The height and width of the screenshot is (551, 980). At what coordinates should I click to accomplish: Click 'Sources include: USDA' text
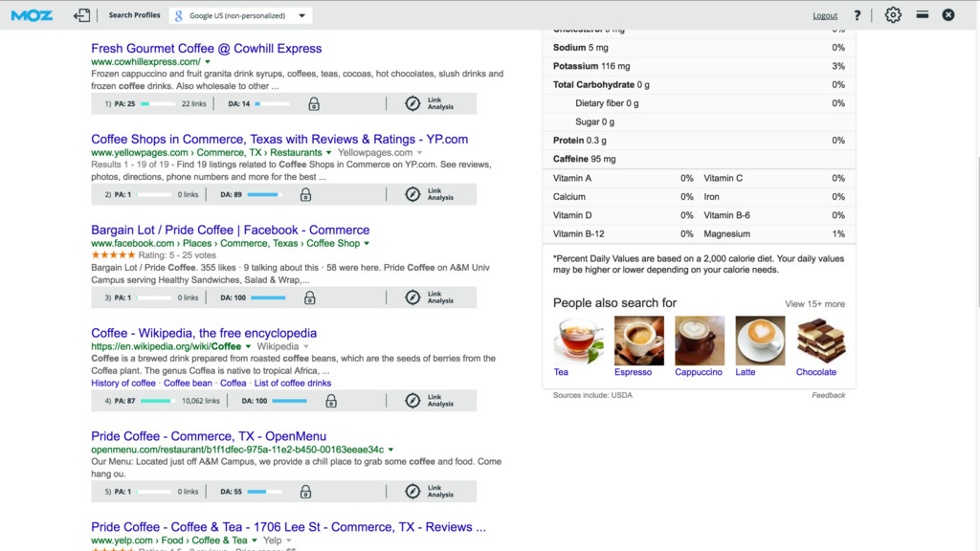592,395
